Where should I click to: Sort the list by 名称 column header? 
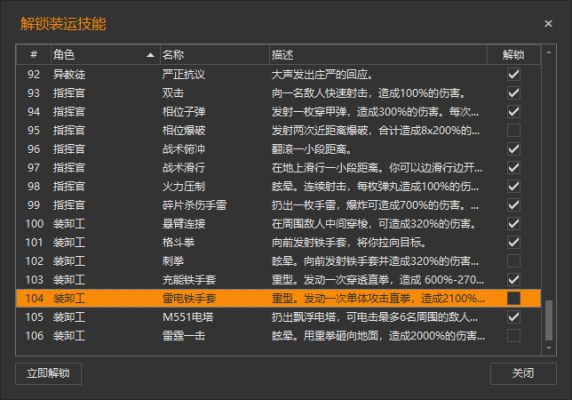[x=214, y=55]
